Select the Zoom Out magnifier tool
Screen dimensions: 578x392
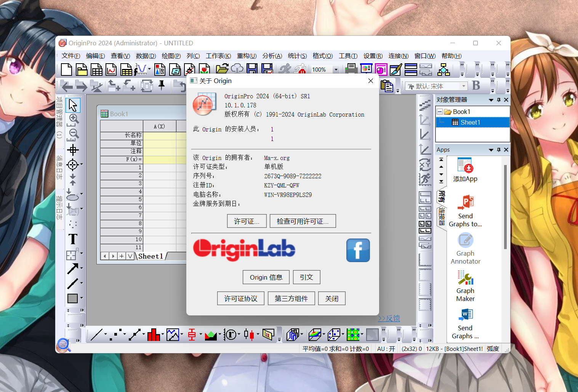[73, 135]
